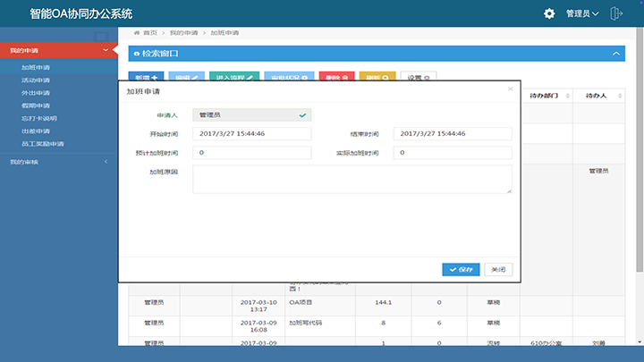The height and width of the screenshot is (362, 644).
Task: Close the 加班申请 dialog with X
Action: (x=511, y=89)
